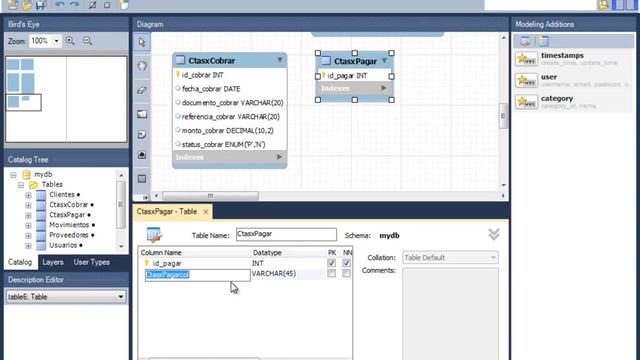Select Usuarios in the catalog tree
Screen dimensions: 640x360
(x=63, y=245)
